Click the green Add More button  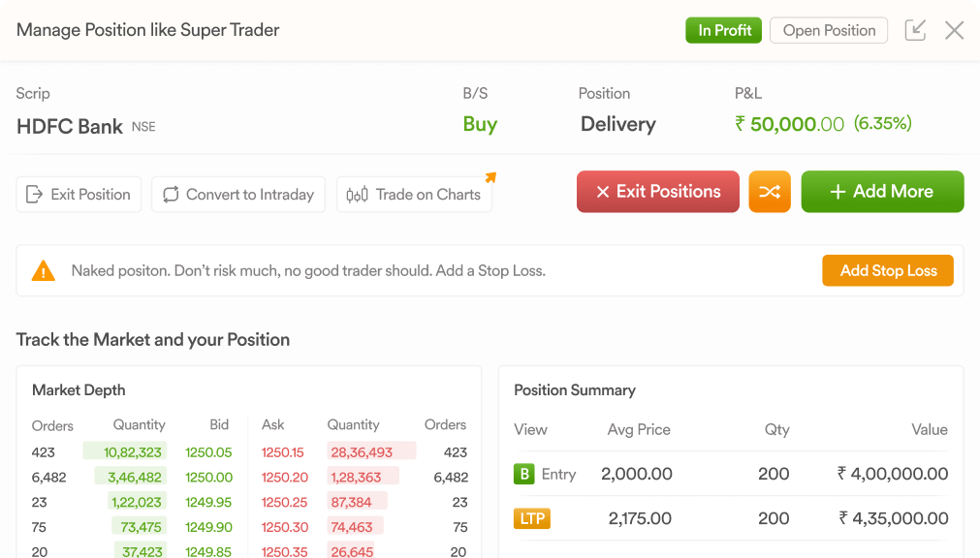882,192
